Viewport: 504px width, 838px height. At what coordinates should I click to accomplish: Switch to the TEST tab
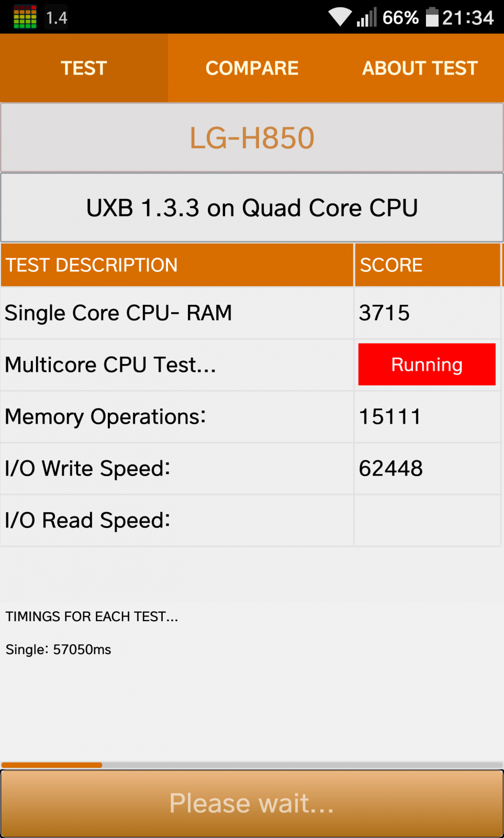point(84,68)
